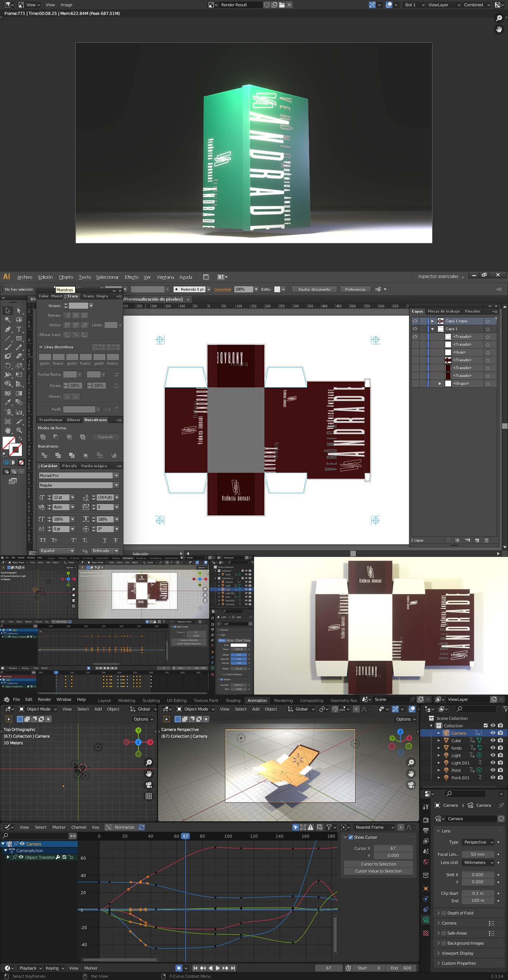The height and width of the screenshot is (980, 508).
Task: Select the Direct Selection tool in Illustrator
Action: 19,310
